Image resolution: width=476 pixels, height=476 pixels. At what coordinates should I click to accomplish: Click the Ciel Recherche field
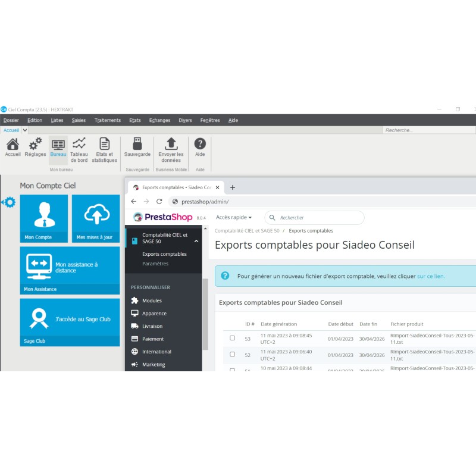[428, 130]
